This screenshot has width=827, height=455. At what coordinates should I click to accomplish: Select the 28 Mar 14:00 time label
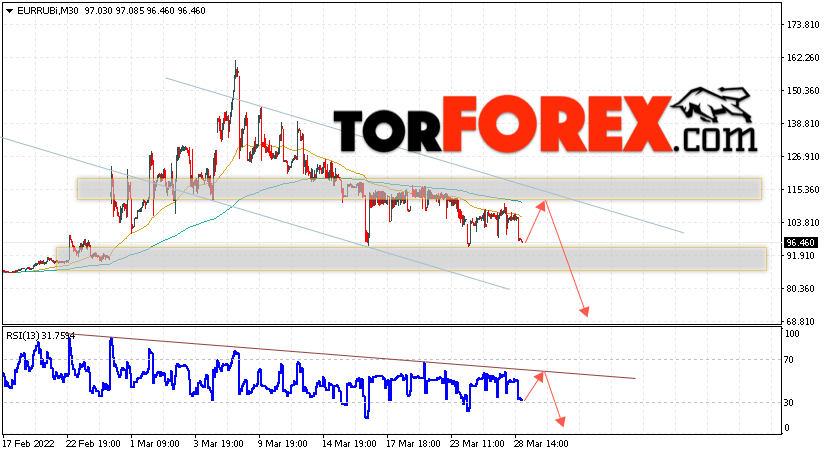pyautogui.click(x=541, y=443)
